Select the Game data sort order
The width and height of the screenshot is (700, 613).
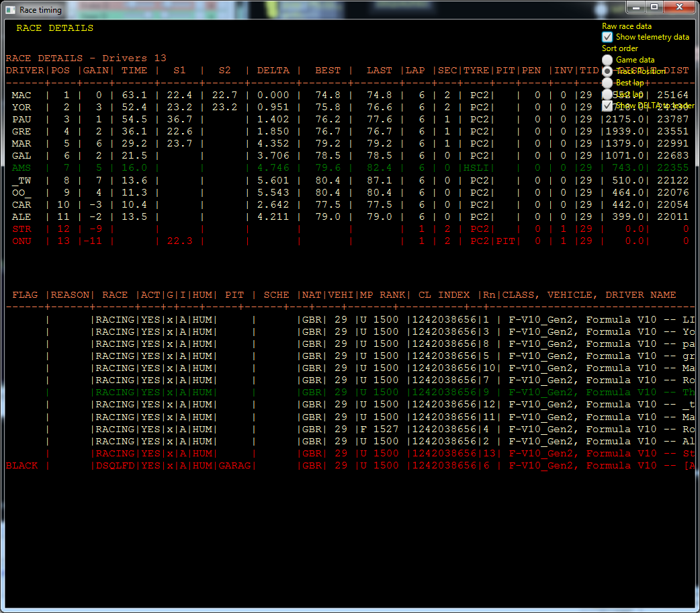tap(607, 60)
